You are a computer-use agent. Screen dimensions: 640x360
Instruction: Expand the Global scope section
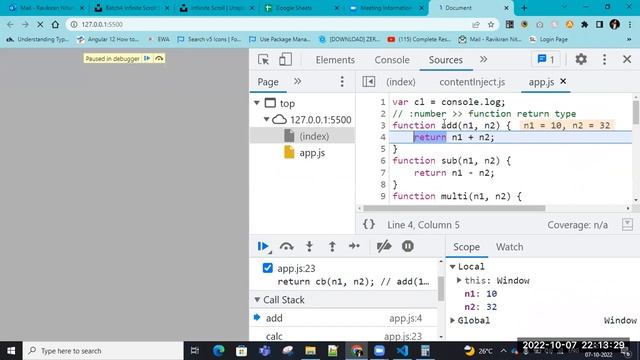(x=453, y=320)
